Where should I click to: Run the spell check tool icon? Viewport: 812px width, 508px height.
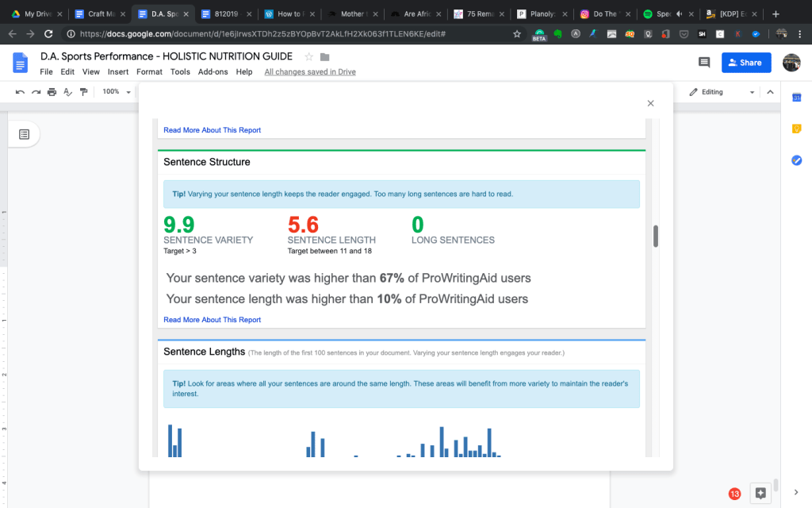click(x=67, y=92)
